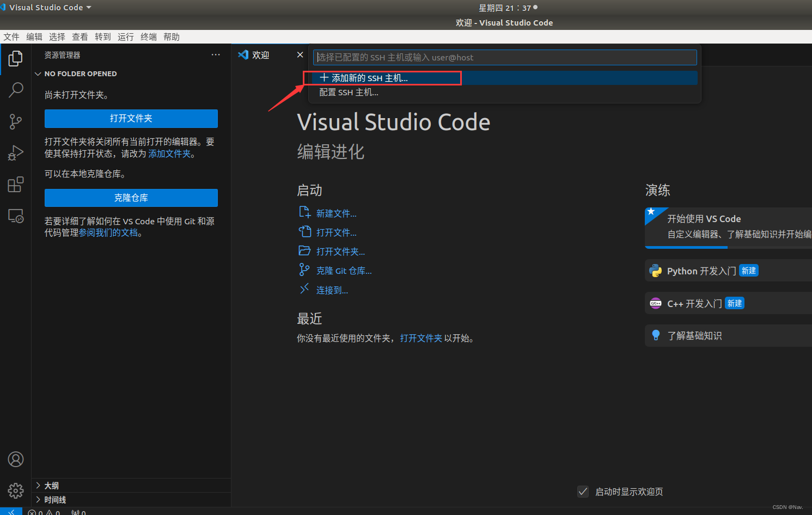The height and width of the screenshot is (515, 812).
Task: Click the SSH host input field
Action: [505, 57]
